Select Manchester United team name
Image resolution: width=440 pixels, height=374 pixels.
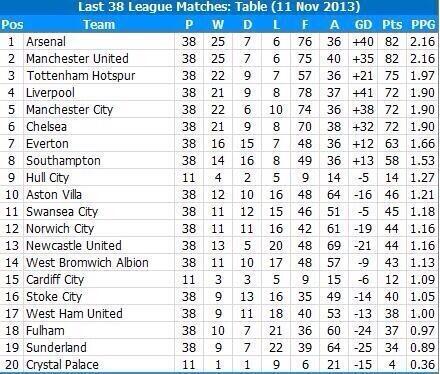pos(77,59)
